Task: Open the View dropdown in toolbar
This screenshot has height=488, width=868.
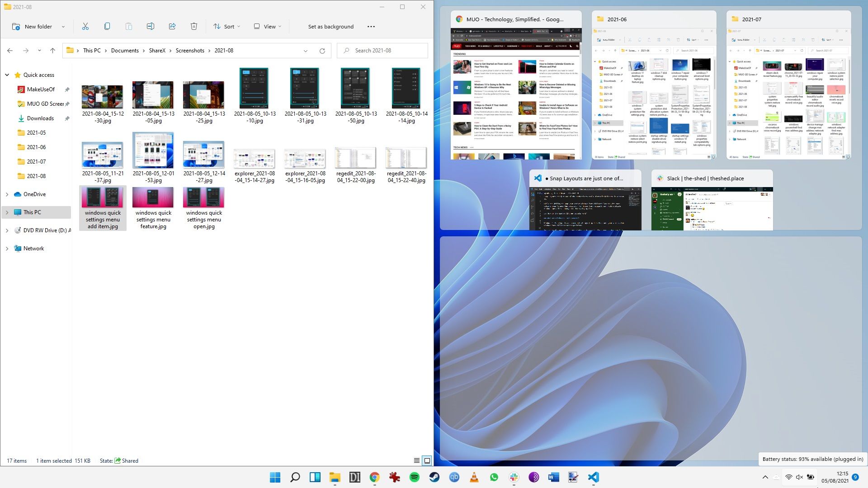Action: [269, 26]
